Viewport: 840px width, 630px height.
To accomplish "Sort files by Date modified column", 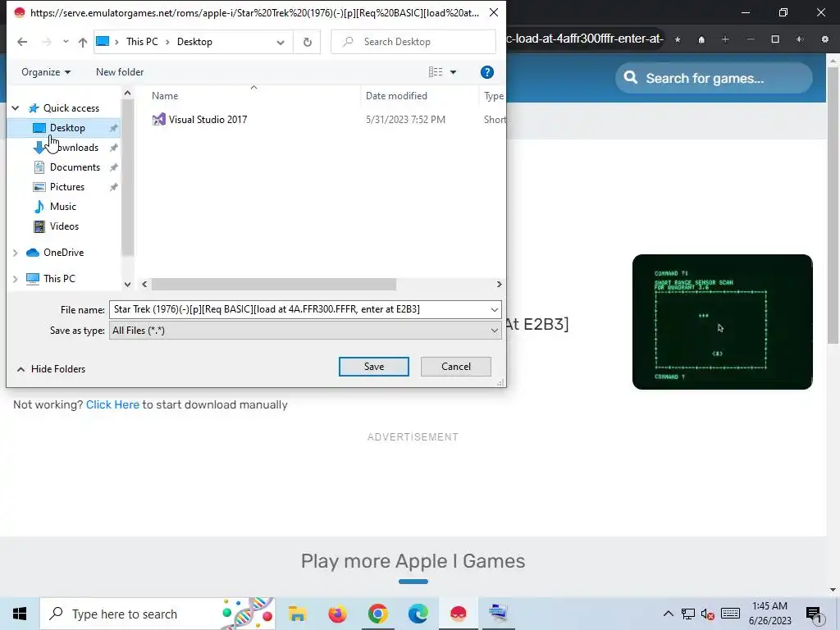I will 396,96.
